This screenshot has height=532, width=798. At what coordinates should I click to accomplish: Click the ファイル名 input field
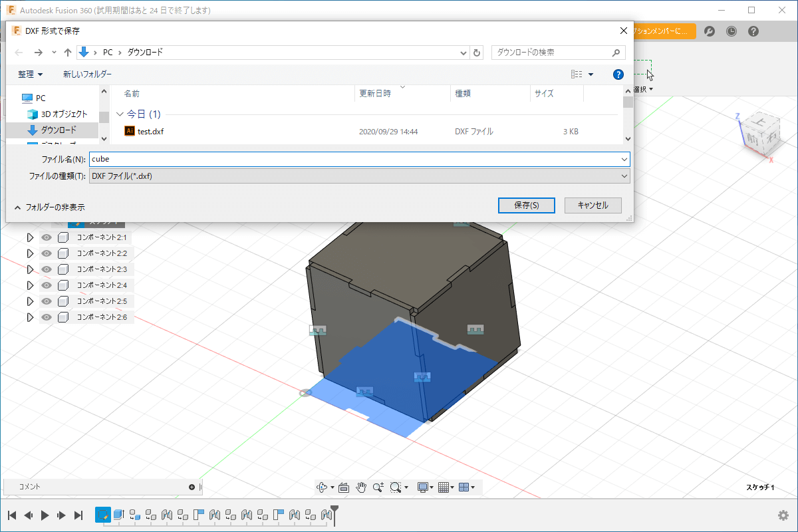coord(359,160)
